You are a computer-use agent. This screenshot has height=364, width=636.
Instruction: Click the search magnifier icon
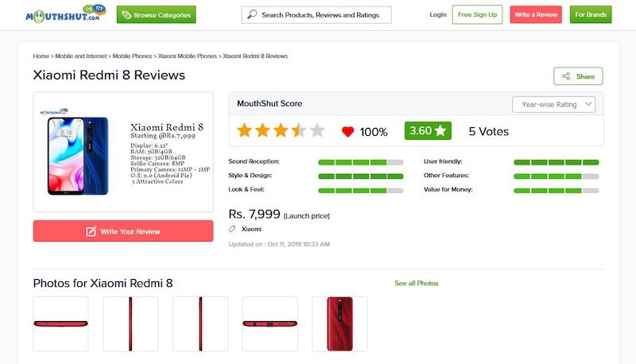click(252, 14)
